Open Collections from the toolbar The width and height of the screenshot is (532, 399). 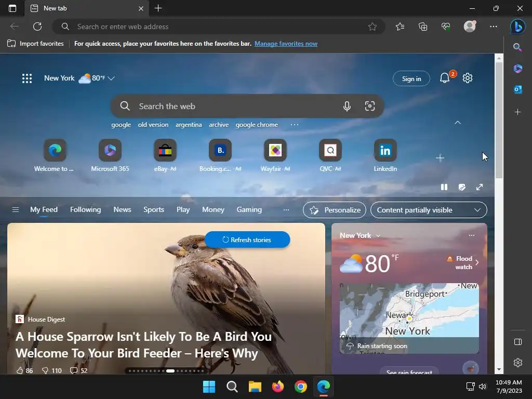[423, 26]
